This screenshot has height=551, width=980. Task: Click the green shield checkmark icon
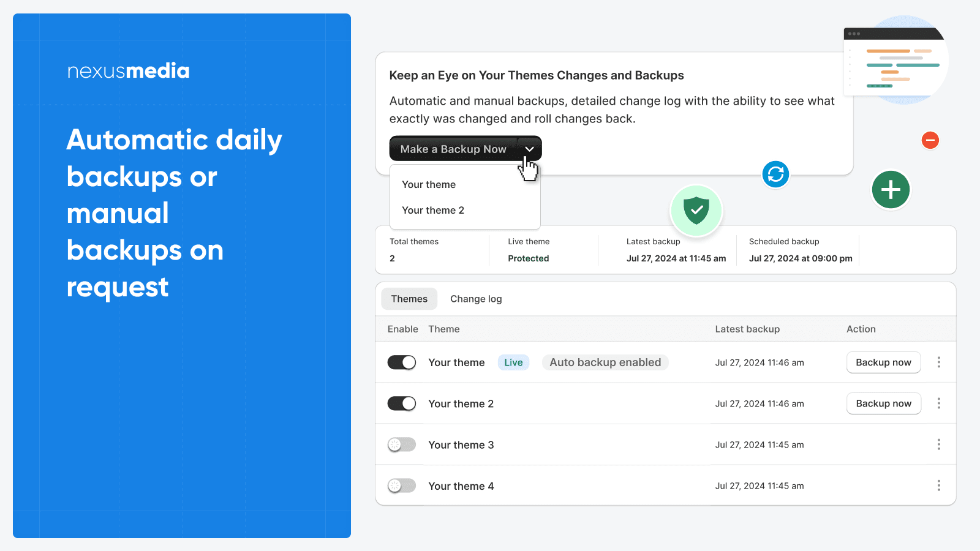click(x=696, y=211)
